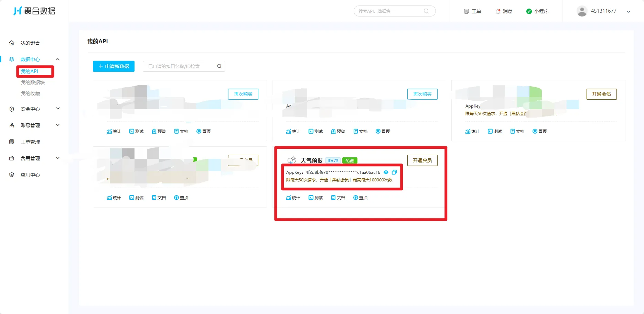This screenshot has height=314, width=644.
Task: Open 统计 on the second API card
Action: coord(293,131)
